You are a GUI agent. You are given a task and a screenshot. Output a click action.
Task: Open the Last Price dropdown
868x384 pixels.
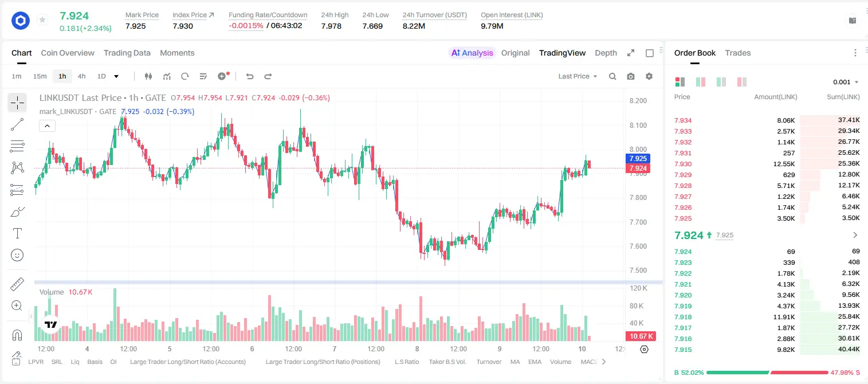578,76
